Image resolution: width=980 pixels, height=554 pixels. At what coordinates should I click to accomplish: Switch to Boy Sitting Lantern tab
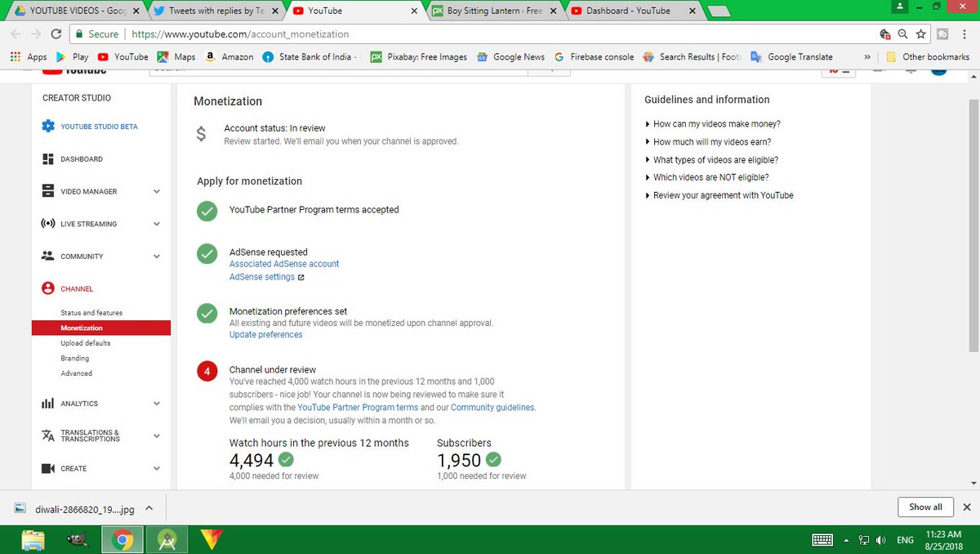point(494,11)
